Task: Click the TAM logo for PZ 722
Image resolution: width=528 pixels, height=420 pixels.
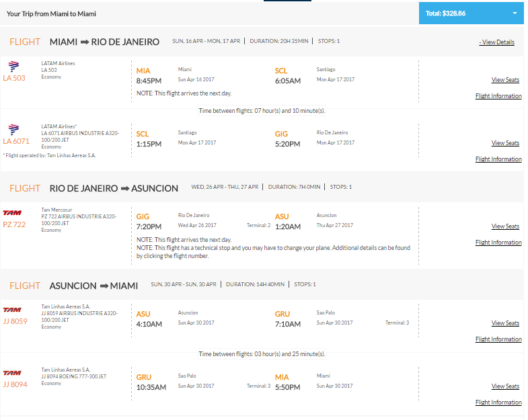Action: (12, 213)
